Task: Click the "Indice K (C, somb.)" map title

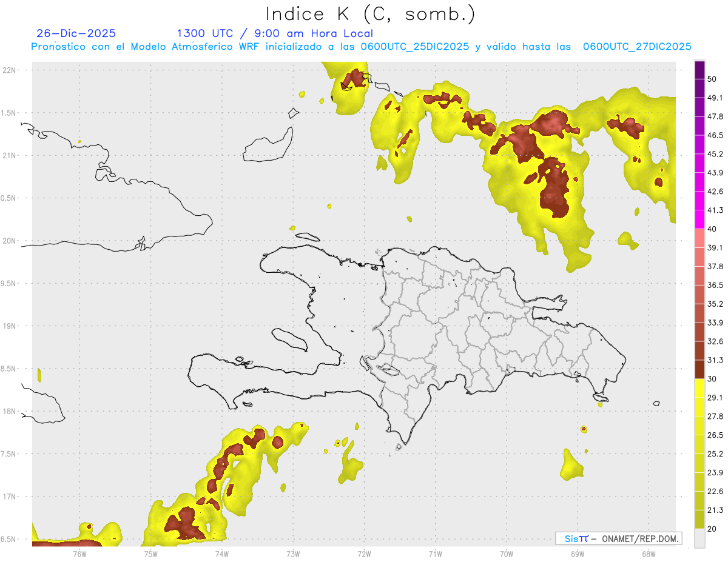Action: tap(370, 14)
